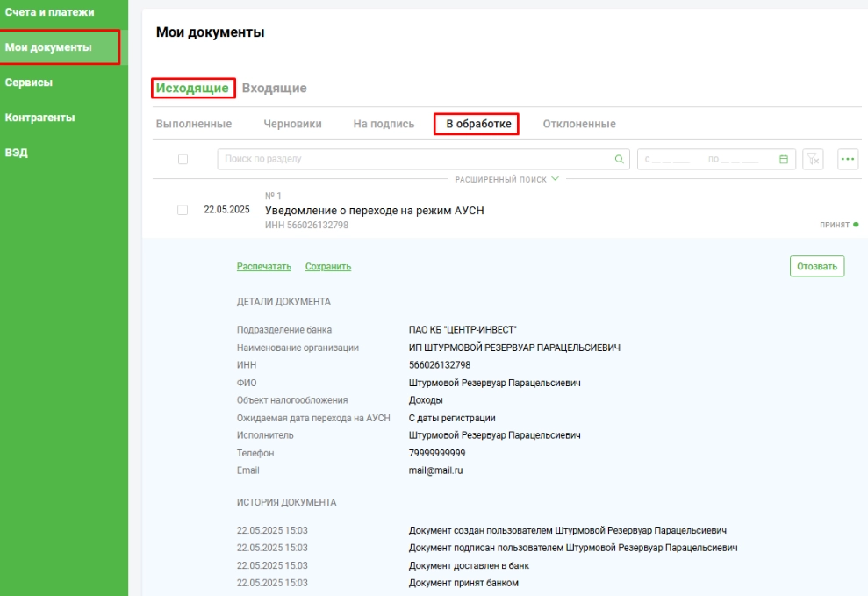Open 'Контрагенты' in the sidebar
Screen dimensions: 868x596
(39, 118)
